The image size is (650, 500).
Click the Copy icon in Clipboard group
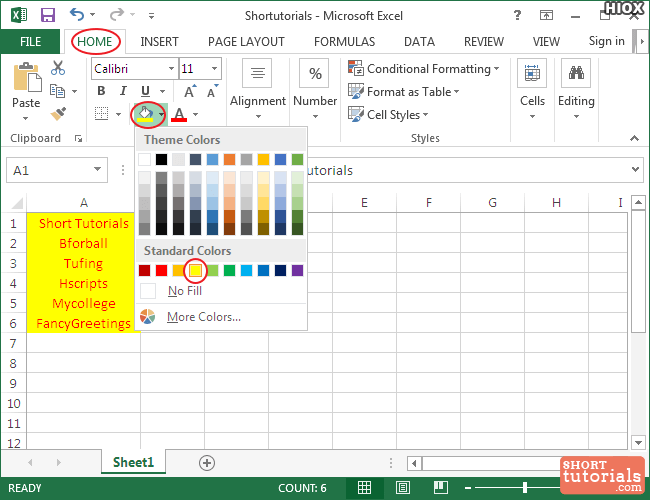[57, 91]
